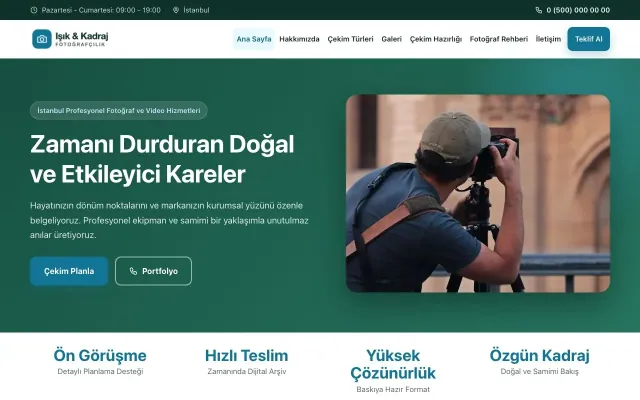Open Çekim Türleri in navigation
The image size is (640, 400).
click(x=350, y=39)
